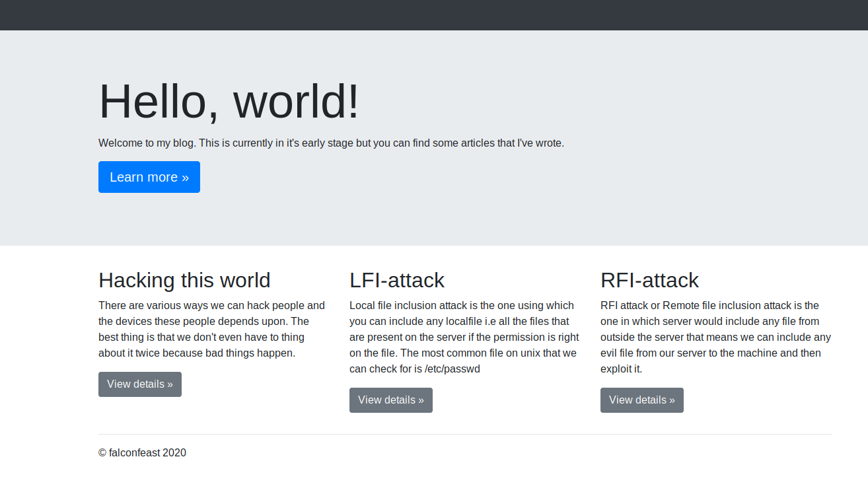Click the blue "Learn more »" button
868x496 pixels.
(x=149, y=177)
